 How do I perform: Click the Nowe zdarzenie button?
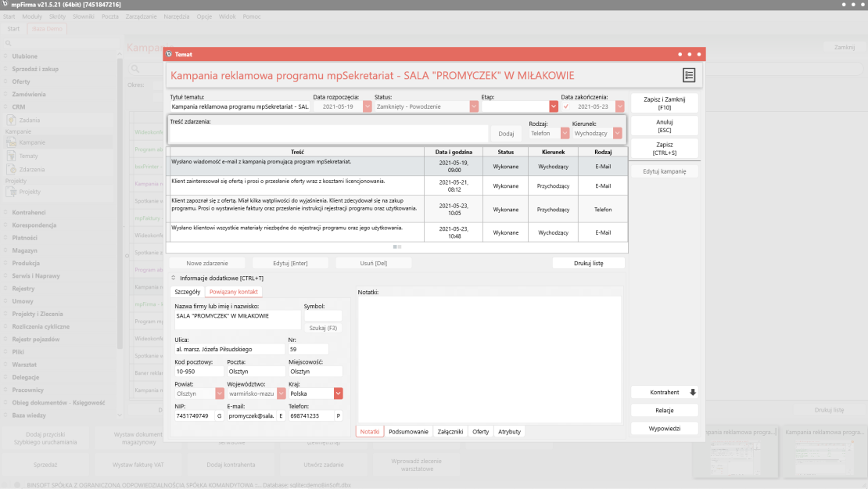pos(207,263)
